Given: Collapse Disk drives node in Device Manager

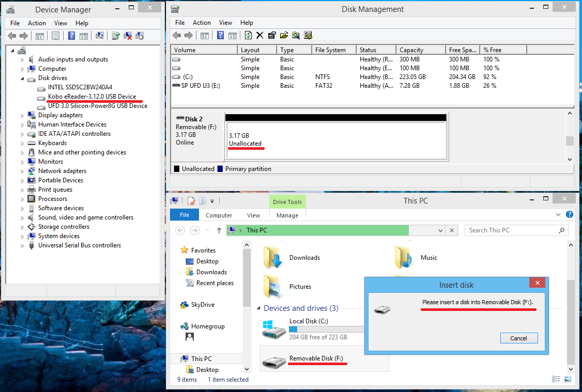Looking at the screenshot, I should tap(22, 79).
